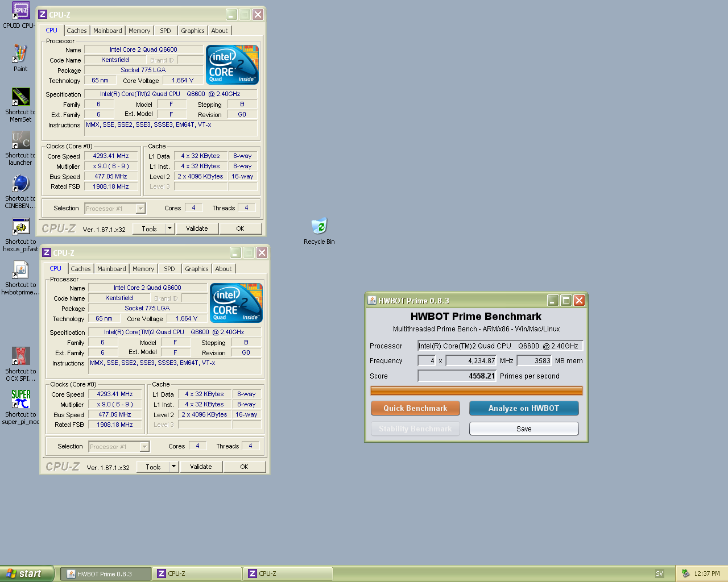Click Bus Speed 477.05 MHz in upper CPU-Z
The image size is (728, 582).
coord(111,176)
